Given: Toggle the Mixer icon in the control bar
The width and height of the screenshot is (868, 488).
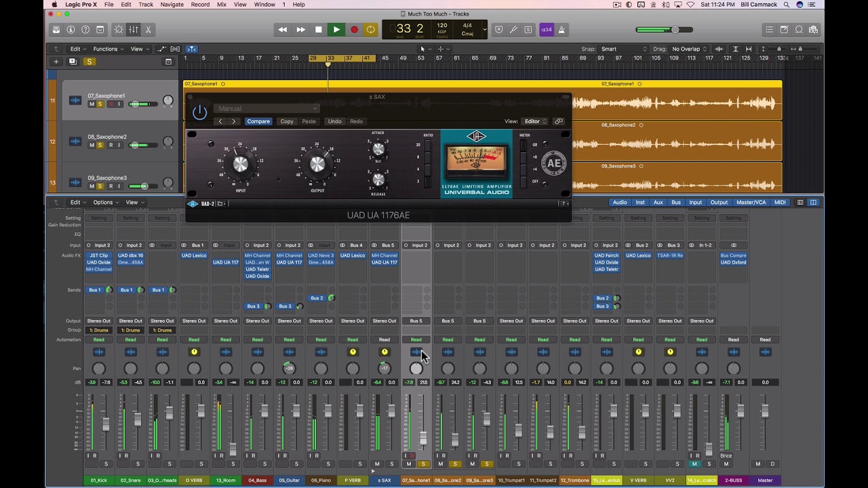Looking at the screenshot, I should (134, 30).
